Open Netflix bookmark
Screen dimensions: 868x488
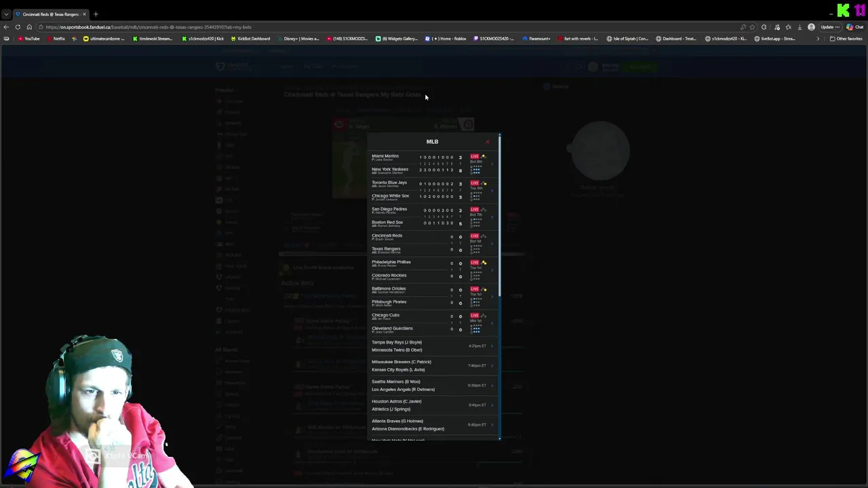[56, 39]
